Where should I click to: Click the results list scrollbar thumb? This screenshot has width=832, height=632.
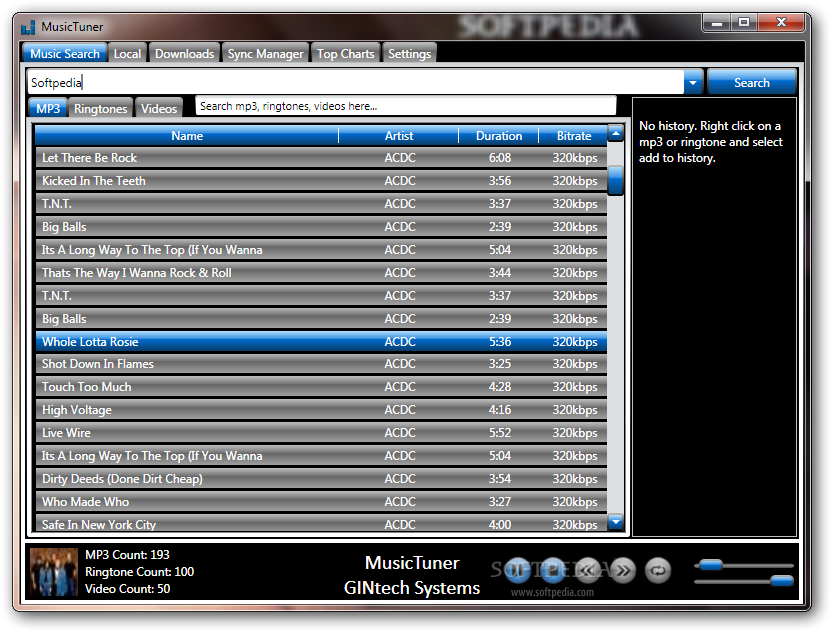(616, 181)
